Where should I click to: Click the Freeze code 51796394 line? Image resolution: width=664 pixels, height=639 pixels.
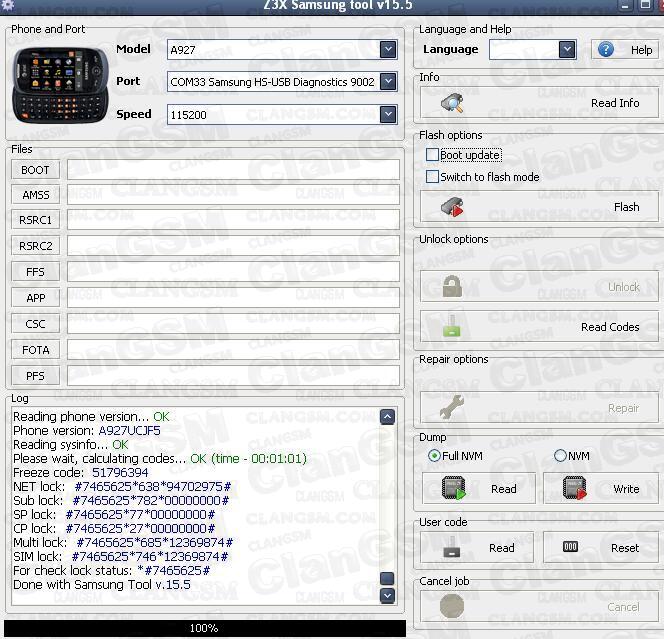tap(80, 473)
